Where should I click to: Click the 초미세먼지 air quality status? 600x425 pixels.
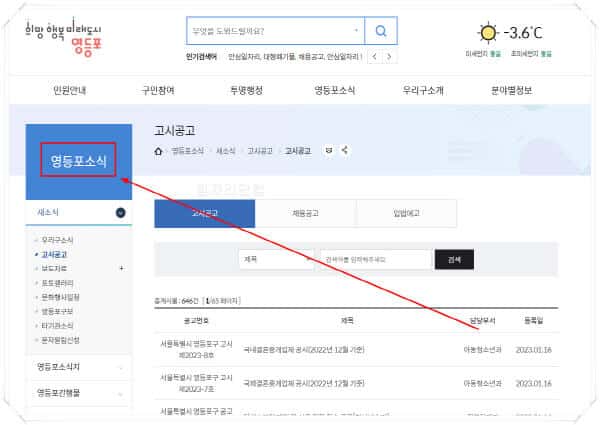click(x=532, y=54)
